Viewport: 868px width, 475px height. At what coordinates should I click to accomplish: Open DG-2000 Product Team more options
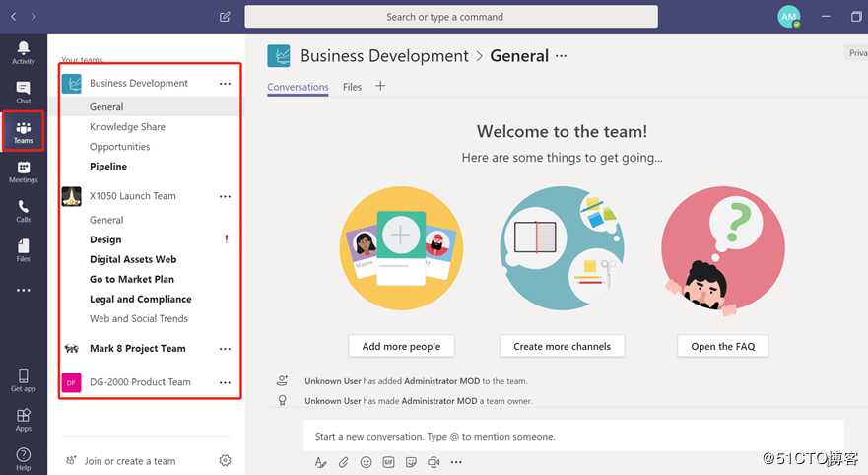tap(225, 382)
